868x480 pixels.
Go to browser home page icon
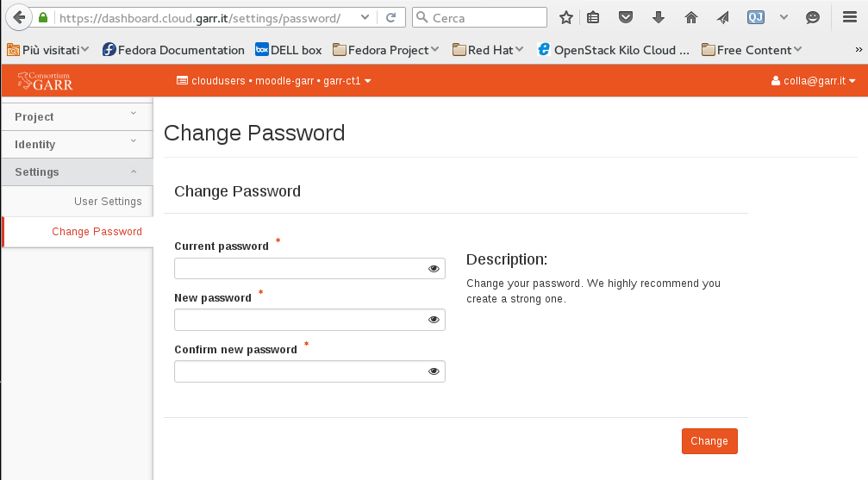pos(690,17)
